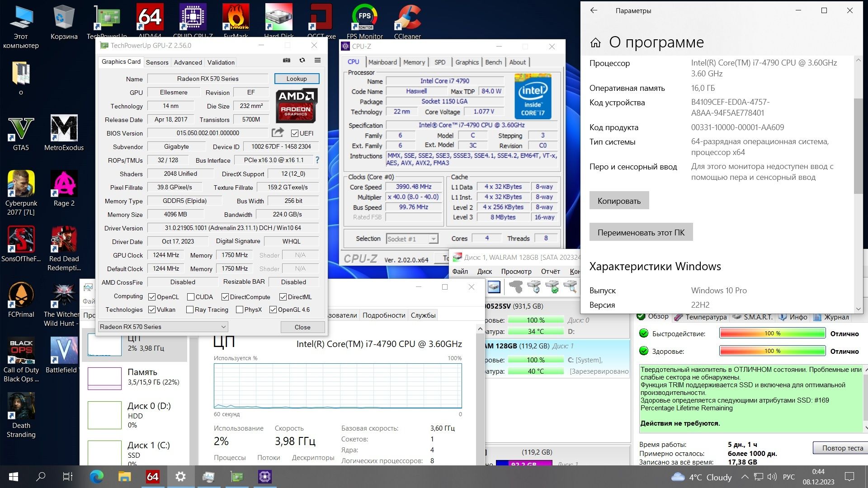Click the Lookup button in GPU-Z

[297, 79]
